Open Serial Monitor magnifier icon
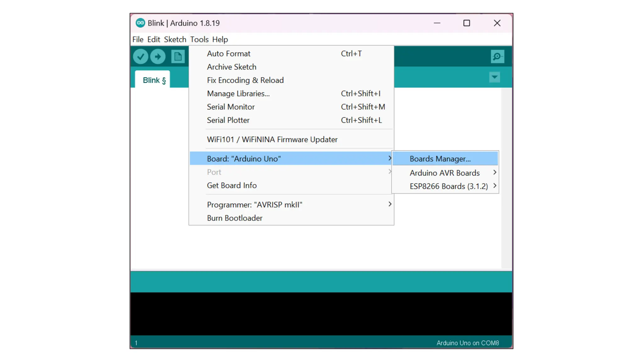 [x=497, y=57]
